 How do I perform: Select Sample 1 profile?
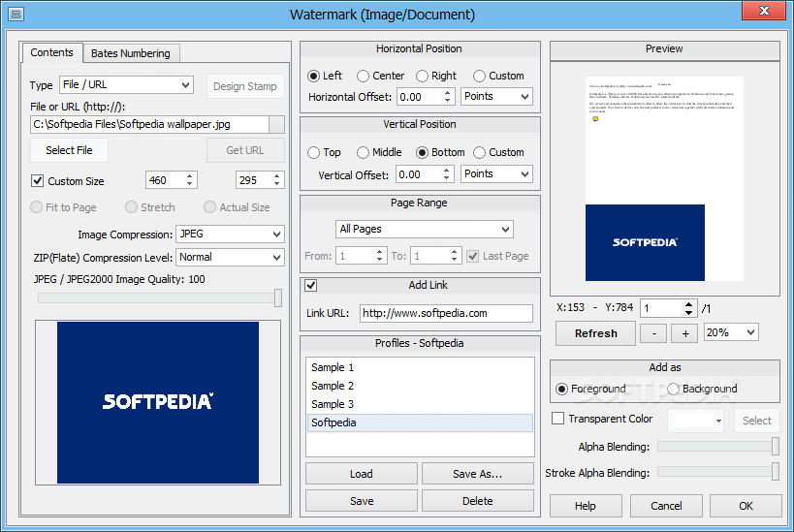click(x=420, y=367)
